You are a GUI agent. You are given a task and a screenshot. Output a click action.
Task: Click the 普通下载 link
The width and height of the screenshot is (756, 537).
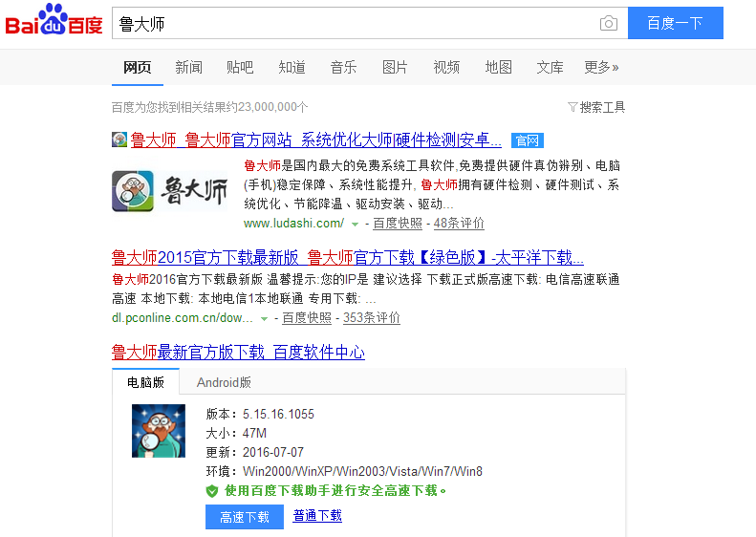317,516
